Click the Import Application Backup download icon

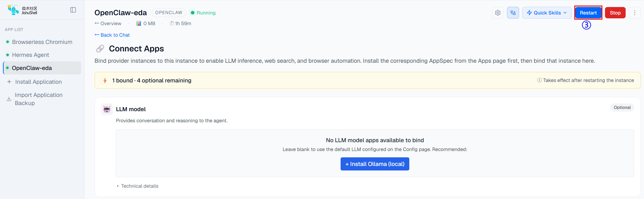pos(9,99)
